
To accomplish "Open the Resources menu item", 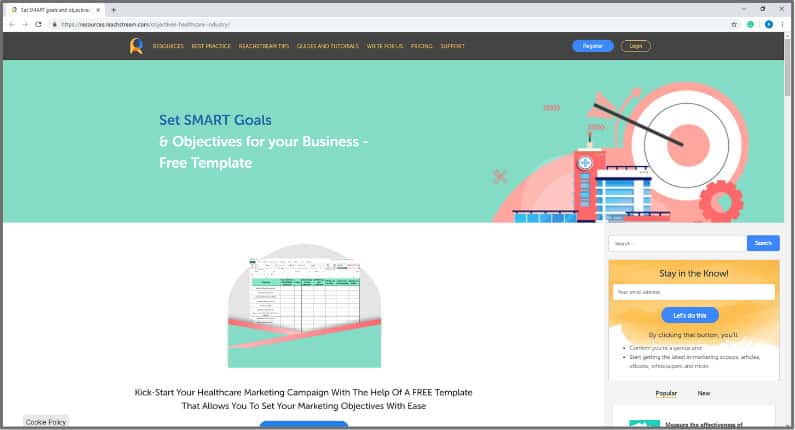I will [168, 46].
